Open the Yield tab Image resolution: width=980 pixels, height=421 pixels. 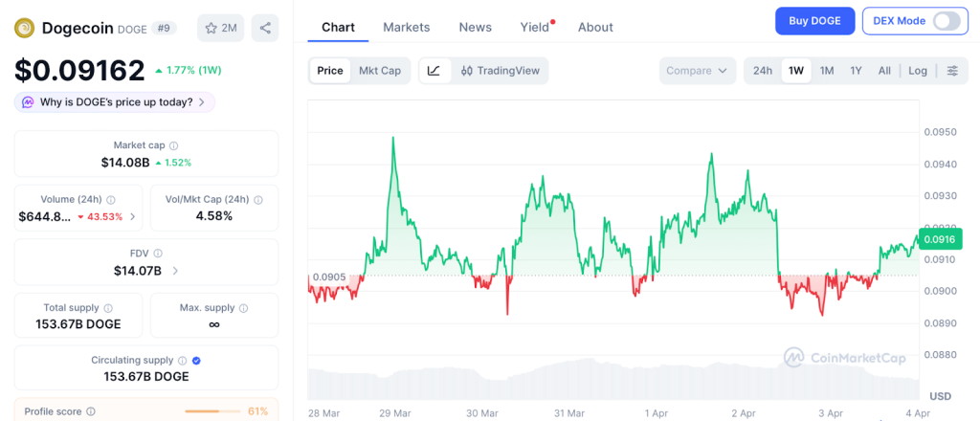point(535,27)
